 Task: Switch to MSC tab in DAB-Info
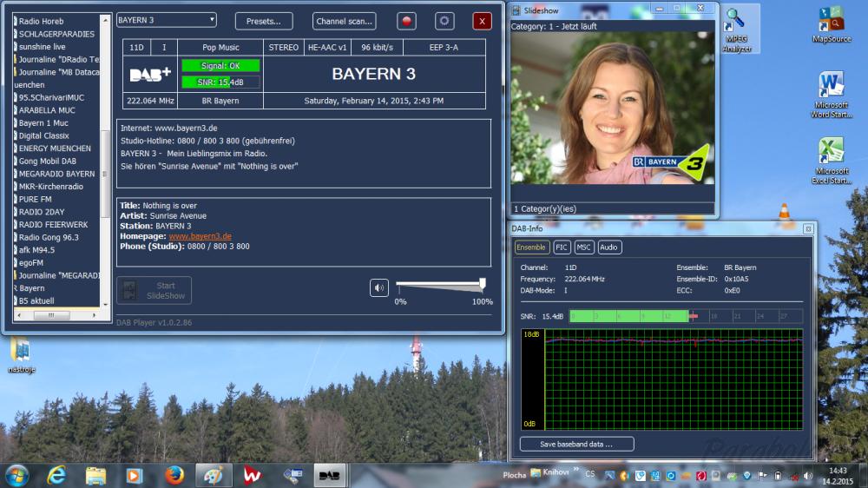[x=583, y=247]
